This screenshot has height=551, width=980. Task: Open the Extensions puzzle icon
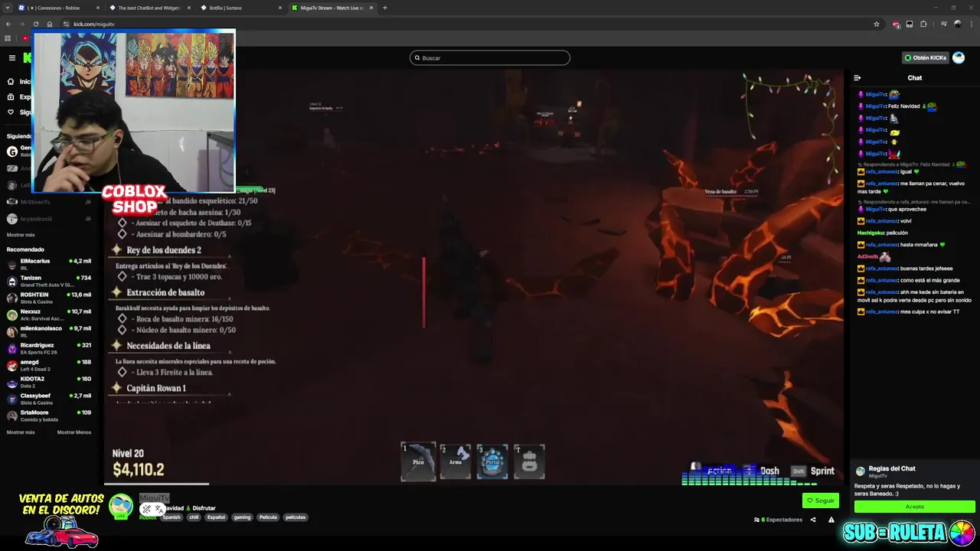923,24
